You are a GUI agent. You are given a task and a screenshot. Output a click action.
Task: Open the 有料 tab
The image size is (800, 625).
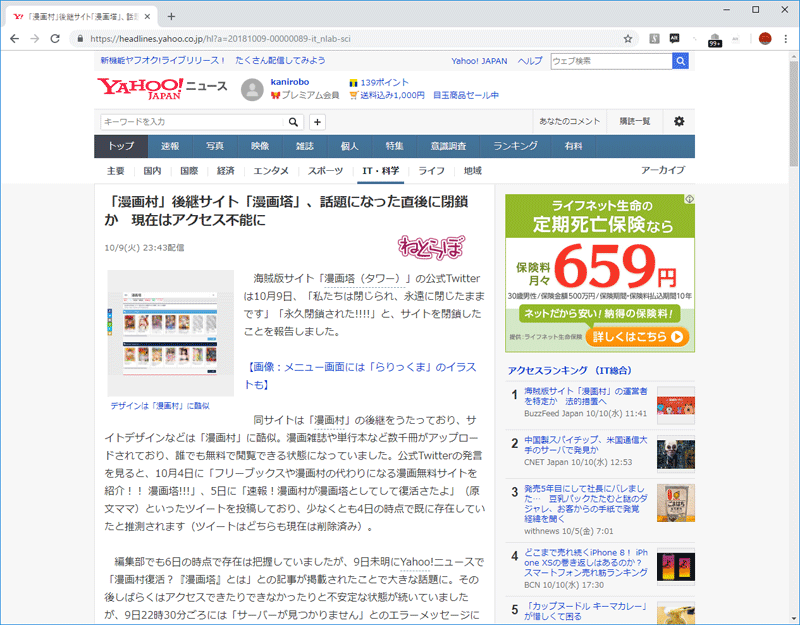[573, 146]
